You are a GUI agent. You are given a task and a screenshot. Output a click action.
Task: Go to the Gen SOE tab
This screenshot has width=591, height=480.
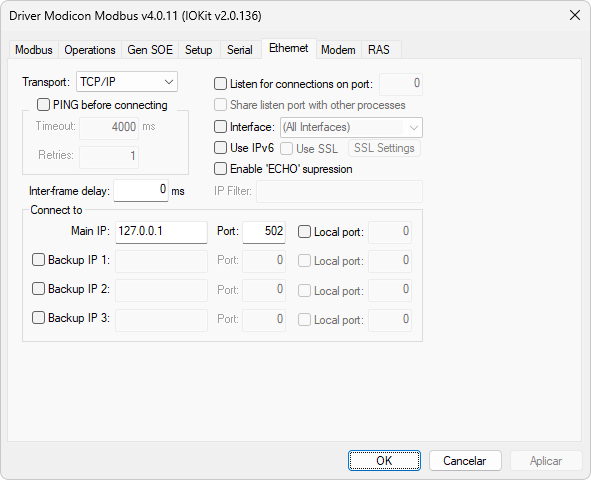coord(150,50)
